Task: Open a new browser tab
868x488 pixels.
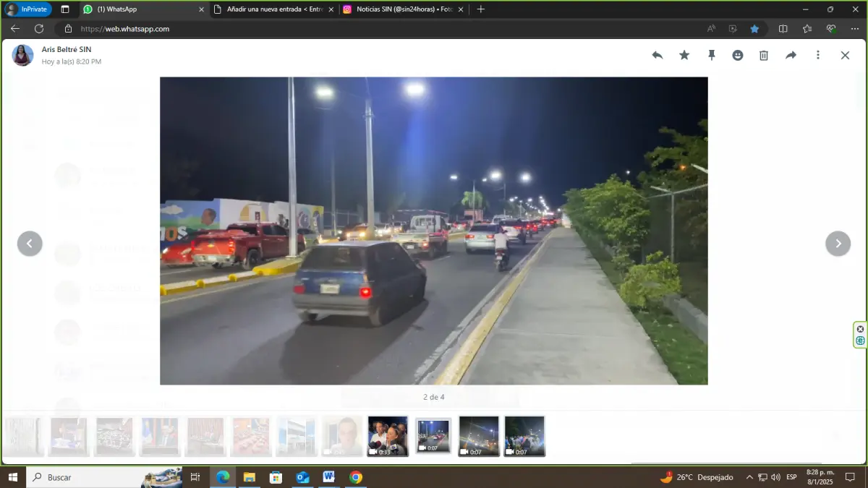Action: pos(481,9)
